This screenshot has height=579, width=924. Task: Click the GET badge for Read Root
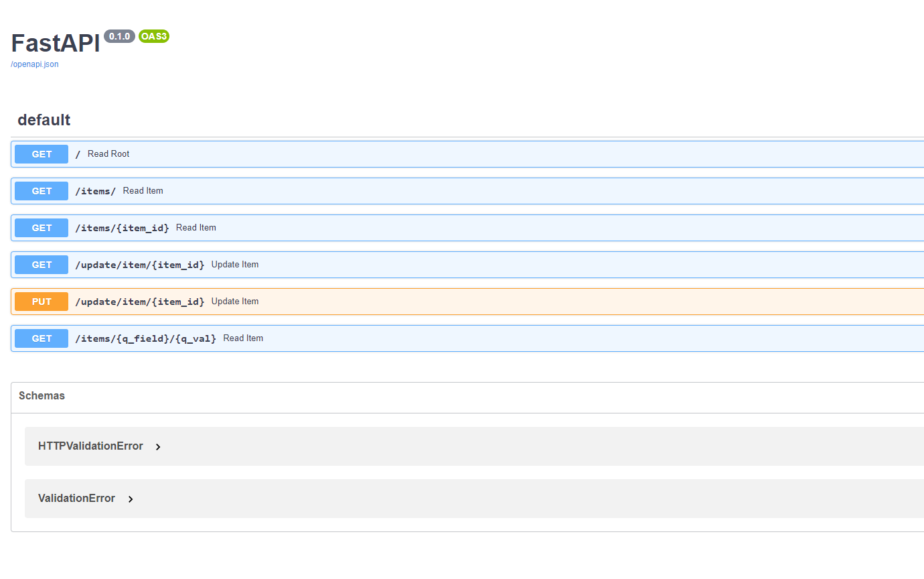click(x=42, y=154)
